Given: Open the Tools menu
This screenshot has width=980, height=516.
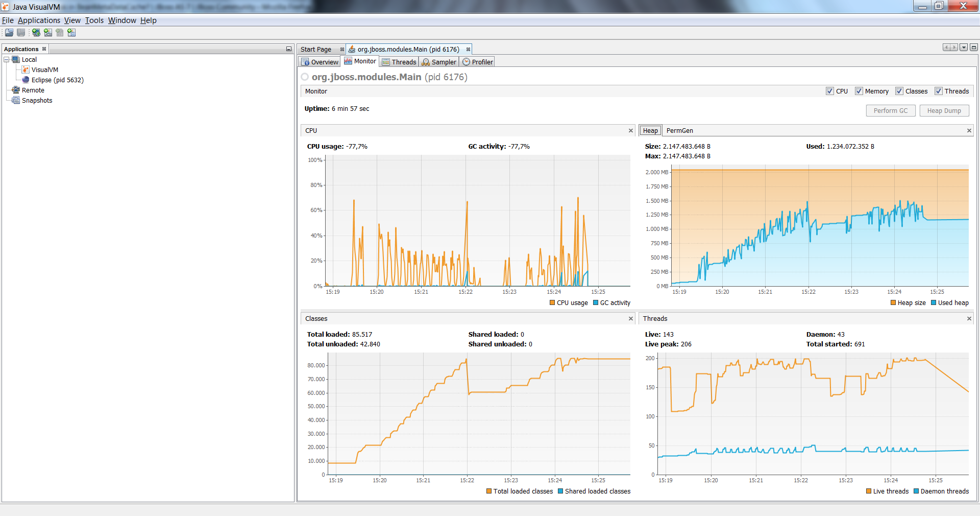Looking at the screenshot, I should (94, 20).
